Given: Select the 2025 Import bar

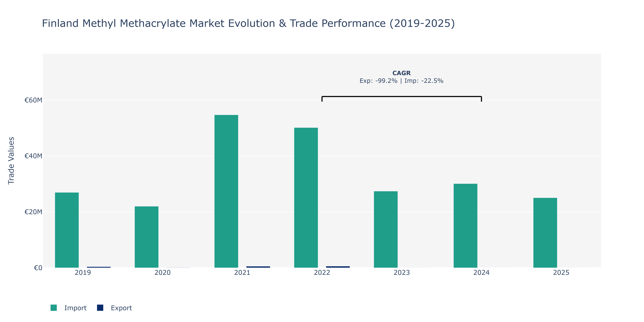Looking at the screenshot, I should pyautogui.click(x=545, y=233).
